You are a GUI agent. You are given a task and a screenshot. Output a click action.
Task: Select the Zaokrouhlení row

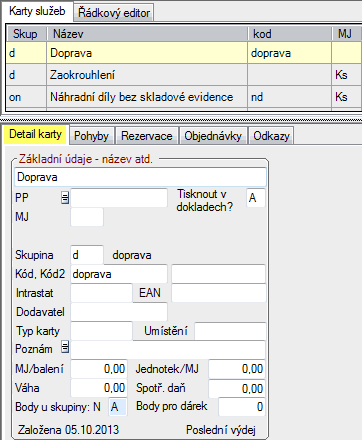(x=184, y=75)
